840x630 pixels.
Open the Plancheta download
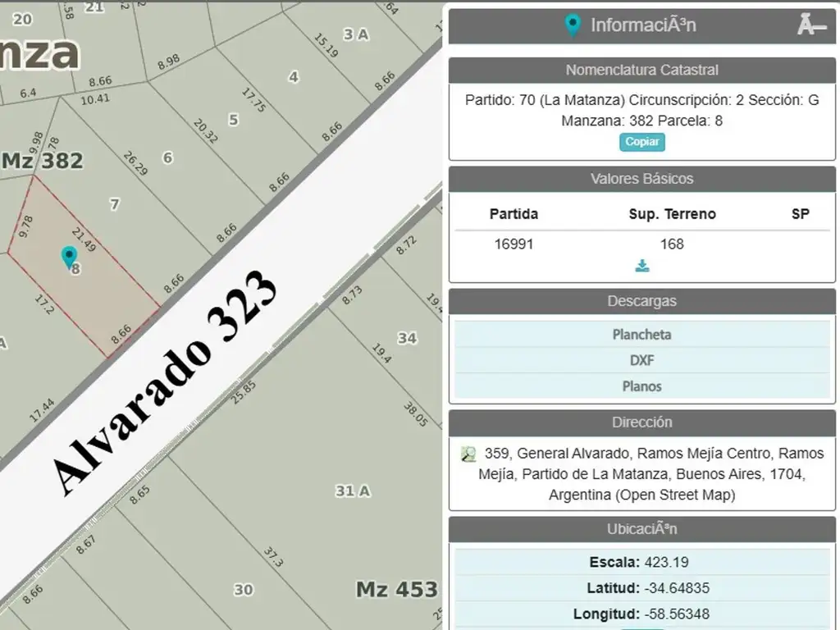[x=641, y=335]
